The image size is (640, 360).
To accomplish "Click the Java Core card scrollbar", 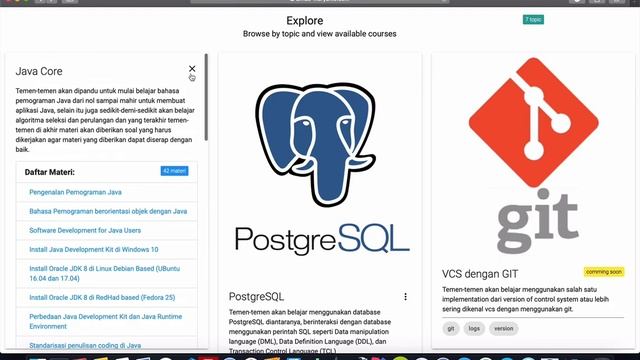I will [x=206, y=97].
